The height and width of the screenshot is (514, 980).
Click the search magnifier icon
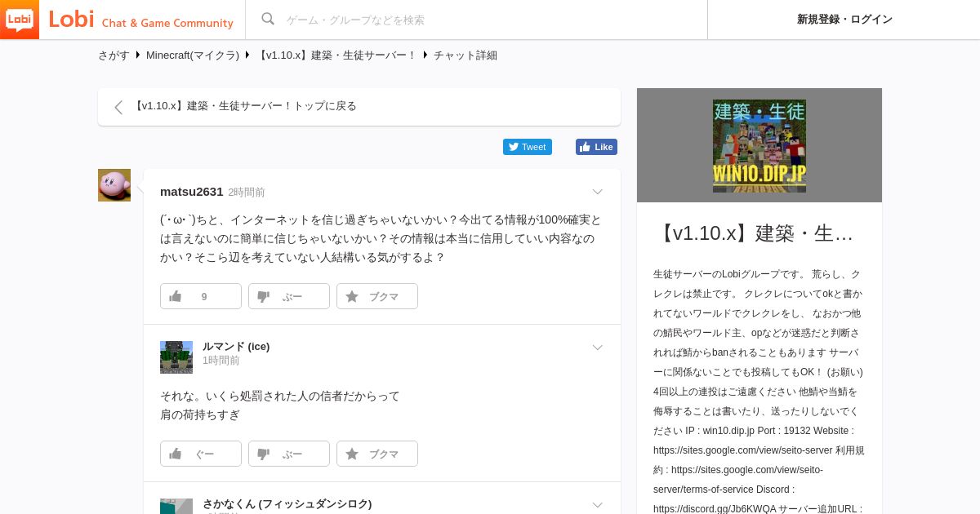[x=268, y=19]
